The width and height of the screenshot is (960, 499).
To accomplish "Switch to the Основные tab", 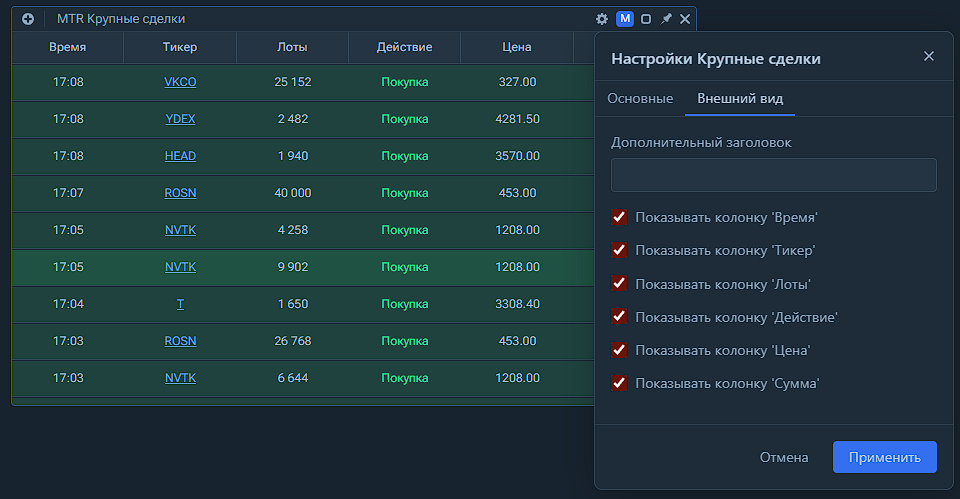I will point(640,98).
